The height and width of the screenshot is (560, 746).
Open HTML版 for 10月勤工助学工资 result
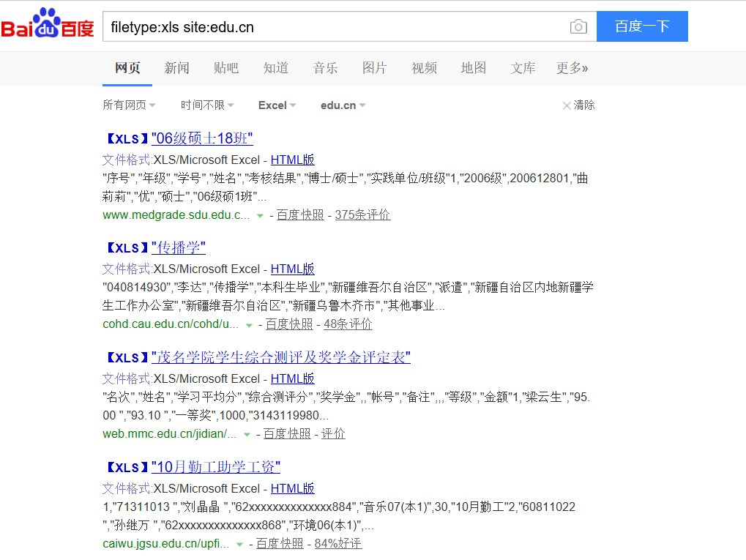coord(293,489)
